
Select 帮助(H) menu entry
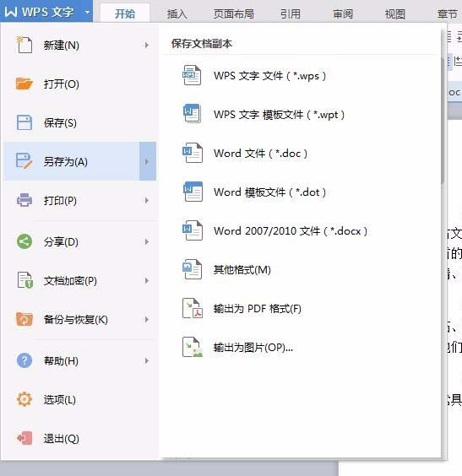pos(80,360)
